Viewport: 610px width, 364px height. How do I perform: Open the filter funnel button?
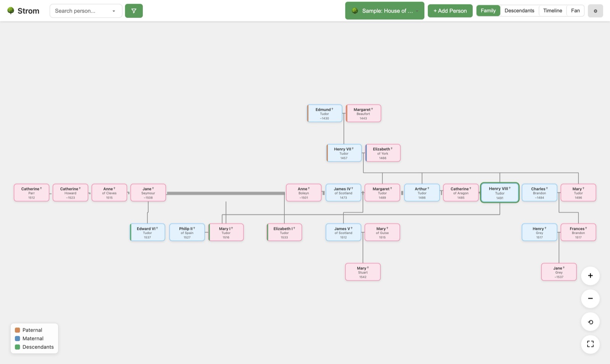(134, 11)
